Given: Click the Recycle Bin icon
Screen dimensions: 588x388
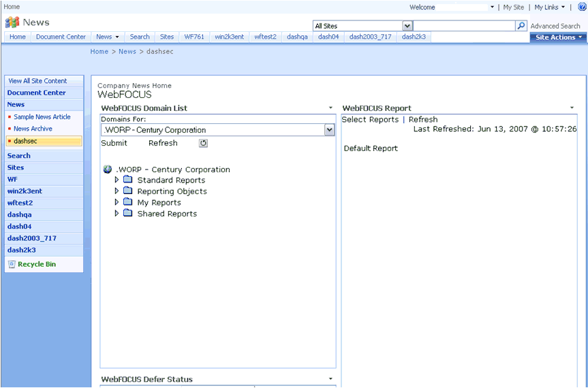Looking at the screenshot, I should 12,264.
